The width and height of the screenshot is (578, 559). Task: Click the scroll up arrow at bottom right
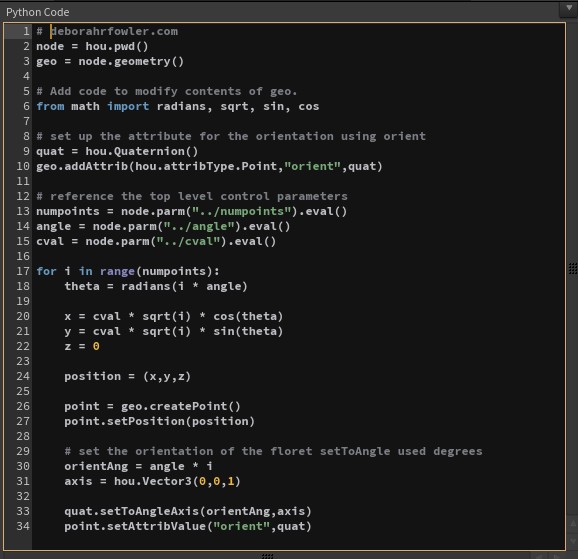[x=573, y=524]
